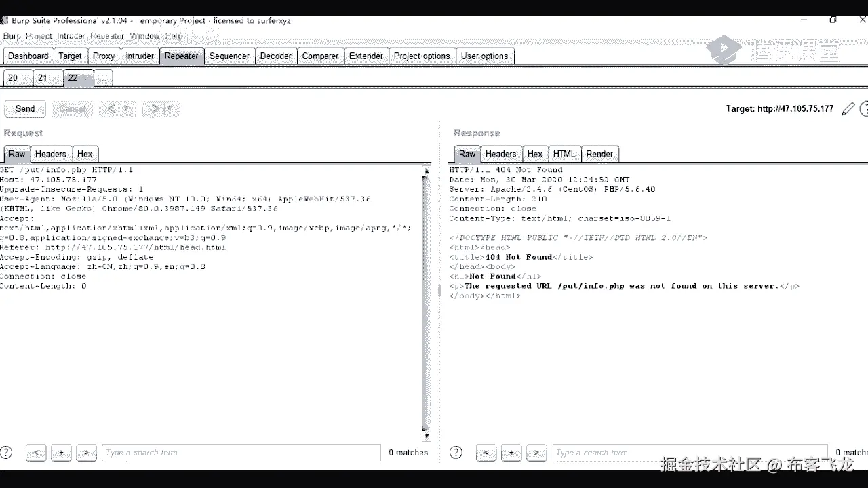Close Repeater tab 22
Viewport: 868px width, 488px height.
pyautogui.click(x=85, y=79)
